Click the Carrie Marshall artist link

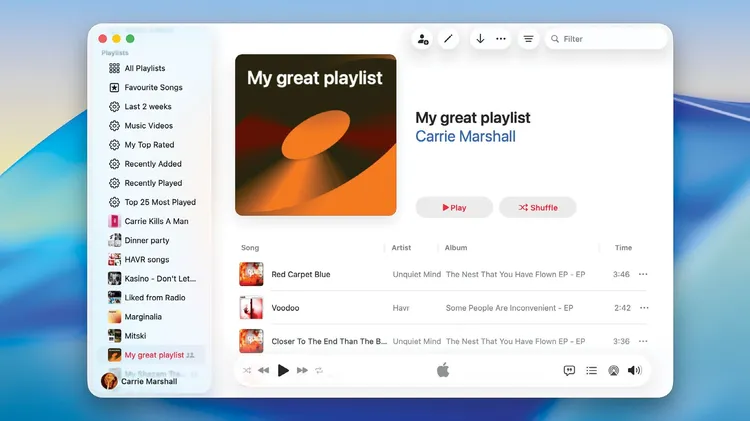point(465,136)
